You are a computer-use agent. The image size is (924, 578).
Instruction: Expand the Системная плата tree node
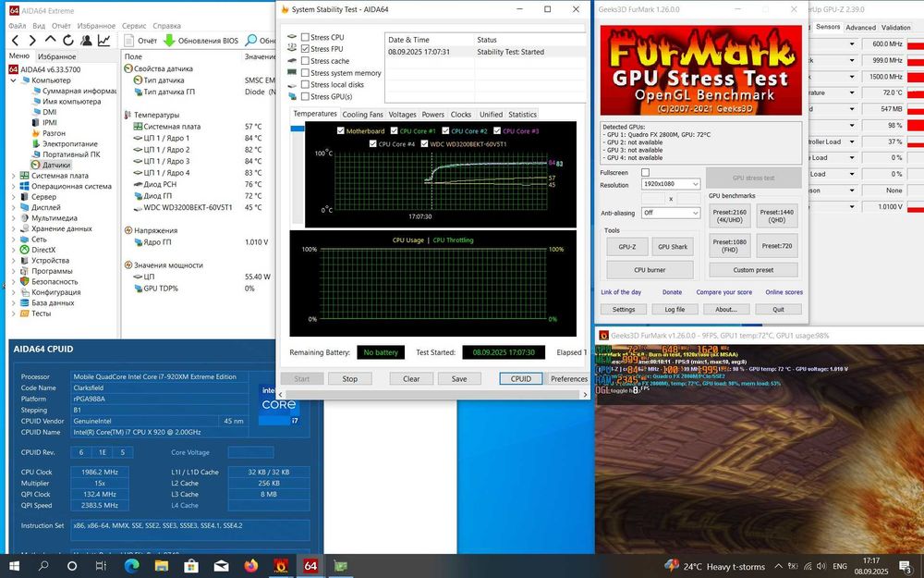(x=14, y=176)
